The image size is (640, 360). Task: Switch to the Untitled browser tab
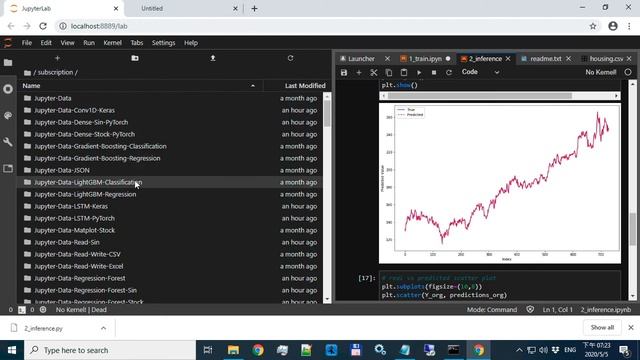tap(152, 8)
